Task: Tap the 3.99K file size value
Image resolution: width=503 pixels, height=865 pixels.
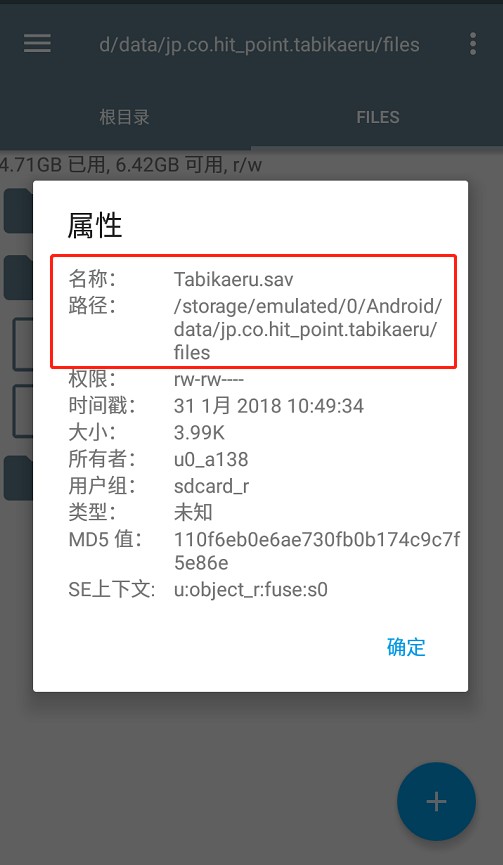Action: [x=199, y=432]
